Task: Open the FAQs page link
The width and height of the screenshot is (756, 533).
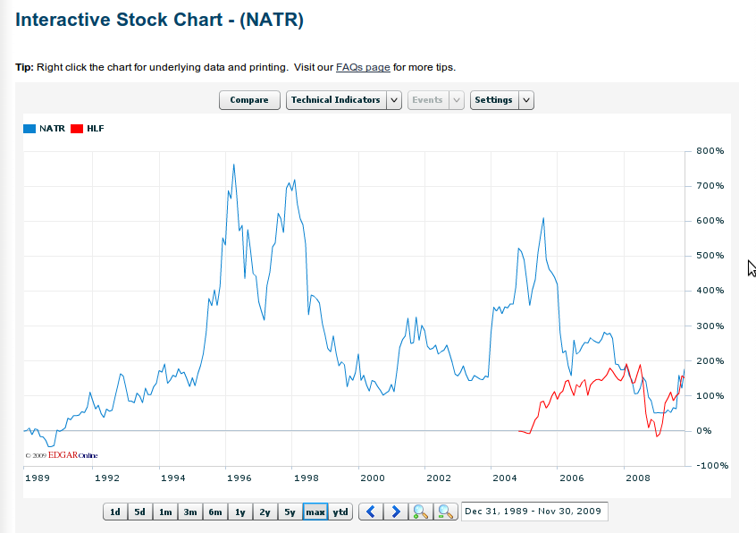Action: tap(363, 67)
